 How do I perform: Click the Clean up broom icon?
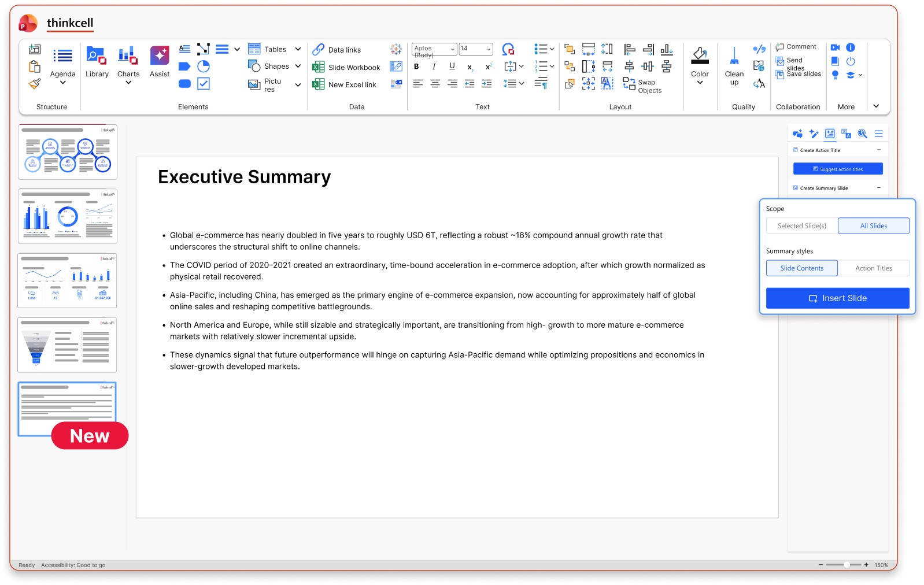[x=734, y=57]
